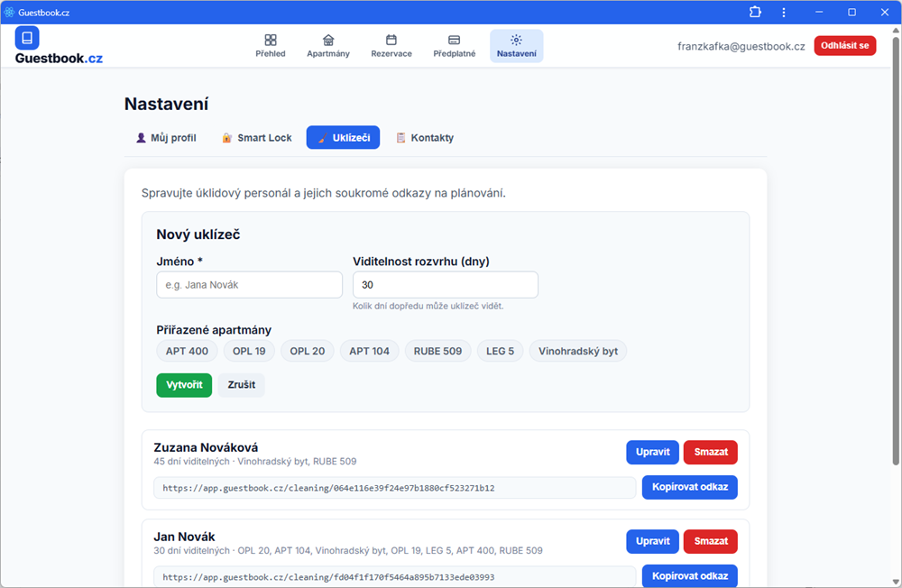Click the Jan Novák name heading
The image size is (902, 588).
tap(184, 537)
